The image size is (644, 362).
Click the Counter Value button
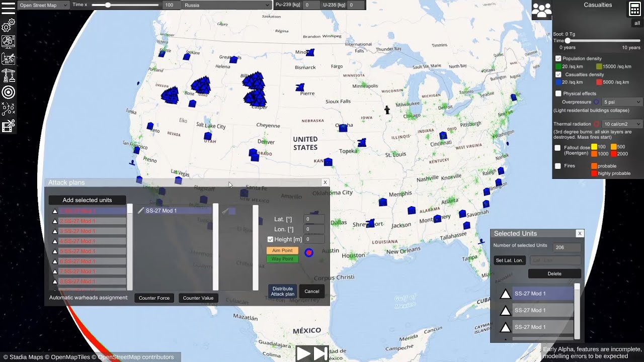198,298
